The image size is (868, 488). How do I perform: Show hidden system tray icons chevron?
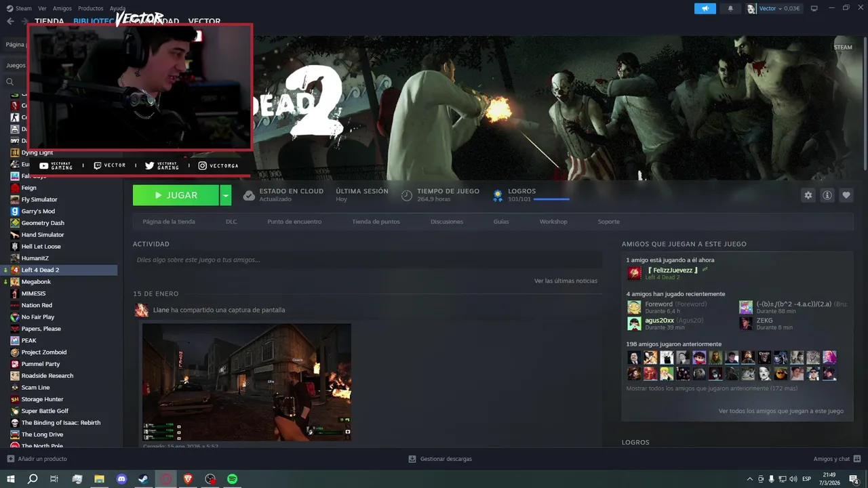click(x=749, y=479)
